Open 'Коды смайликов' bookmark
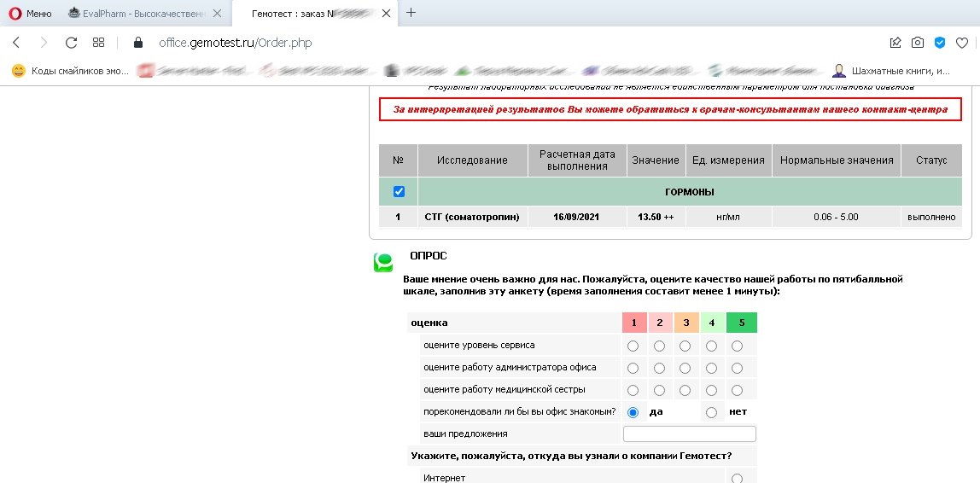Viewport: 980px width, 483px height. pos(71,71)
